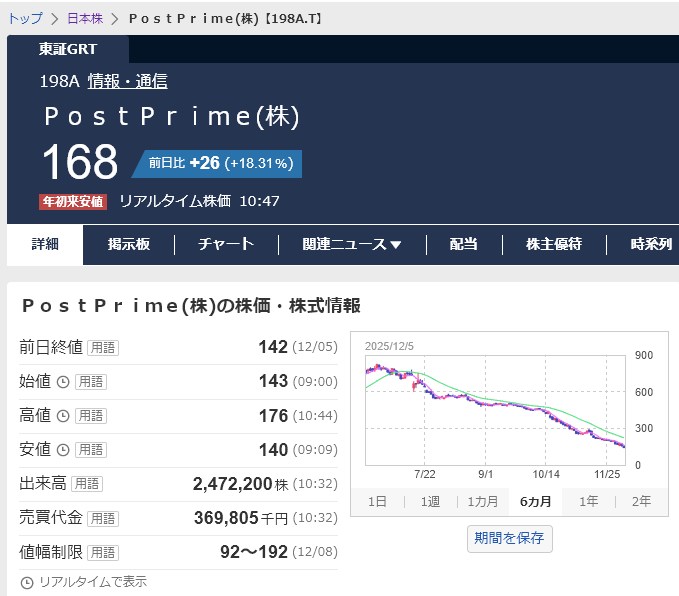Click the 出来高 value 2,472,200
The width and height of the screenshot is (679, 596).
233,484
